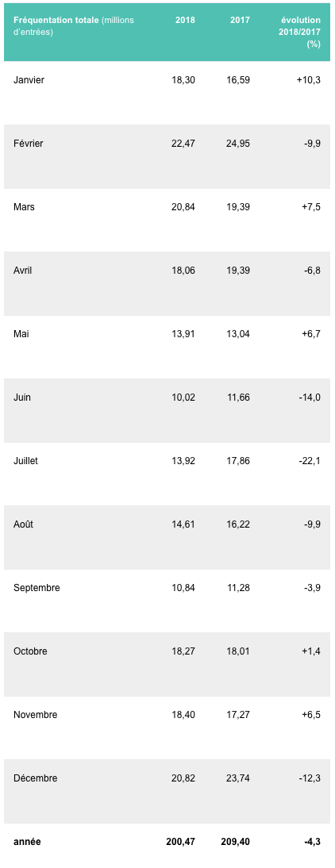335x868 pixels.
Task: Click the Décembre row label
Action: tap(36, 778)
